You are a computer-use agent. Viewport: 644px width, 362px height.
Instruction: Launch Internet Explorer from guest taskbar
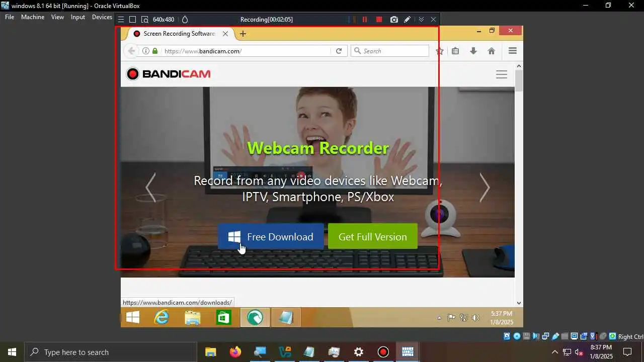point(162,317)
